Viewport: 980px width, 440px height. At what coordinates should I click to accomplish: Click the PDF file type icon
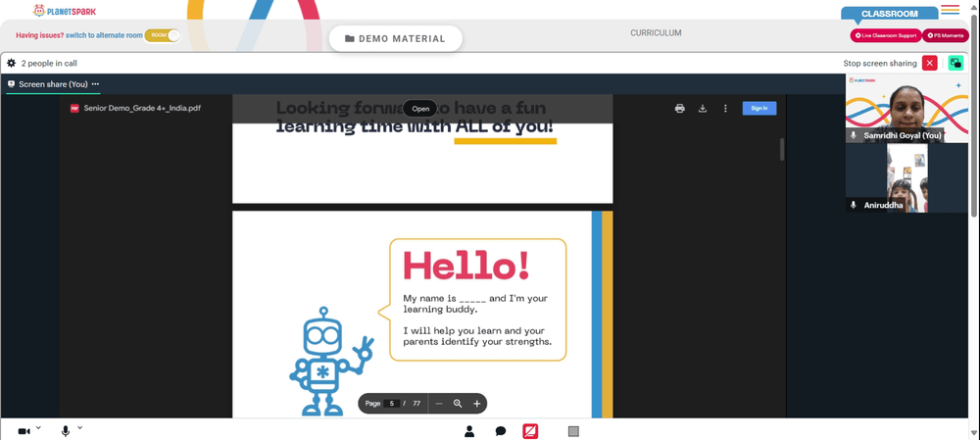pos(74,108)
